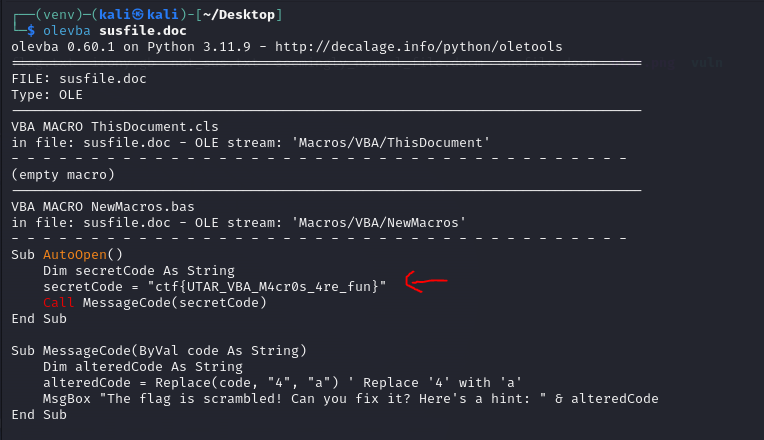Click the "Dim secretCode As String" line

coord(138,271)
